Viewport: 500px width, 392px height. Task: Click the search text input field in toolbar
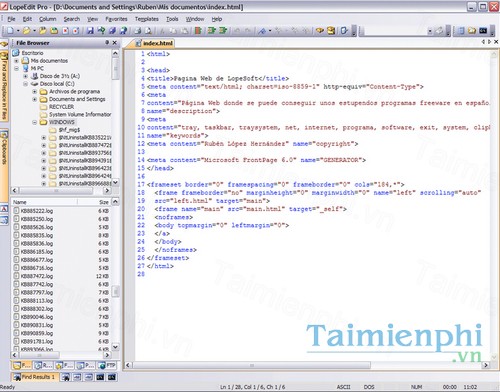pos(395,31)
